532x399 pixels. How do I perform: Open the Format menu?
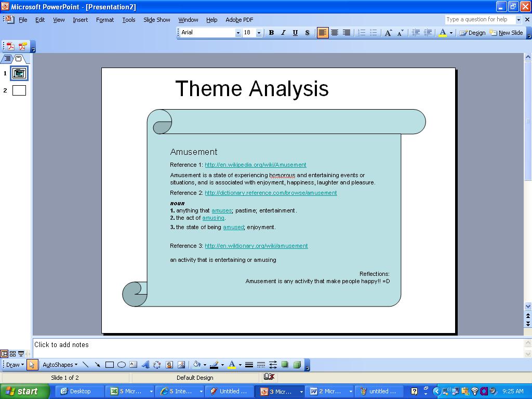click(x=105, y=20)
